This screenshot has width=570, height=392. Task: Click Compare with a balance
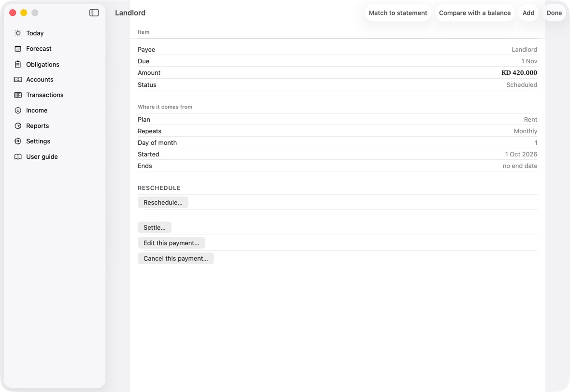click(475, 13)
